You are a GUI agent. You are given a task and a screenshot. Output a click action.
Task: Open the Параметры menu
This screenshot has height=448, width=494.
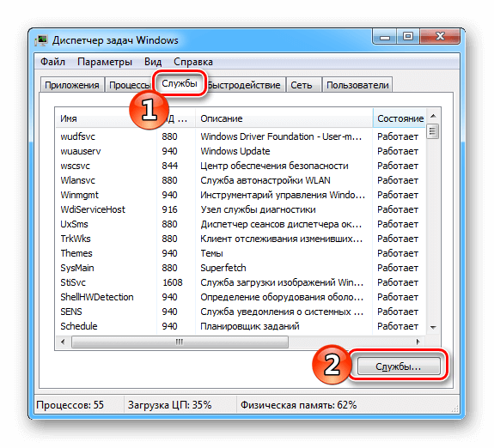tap(105, 62)
